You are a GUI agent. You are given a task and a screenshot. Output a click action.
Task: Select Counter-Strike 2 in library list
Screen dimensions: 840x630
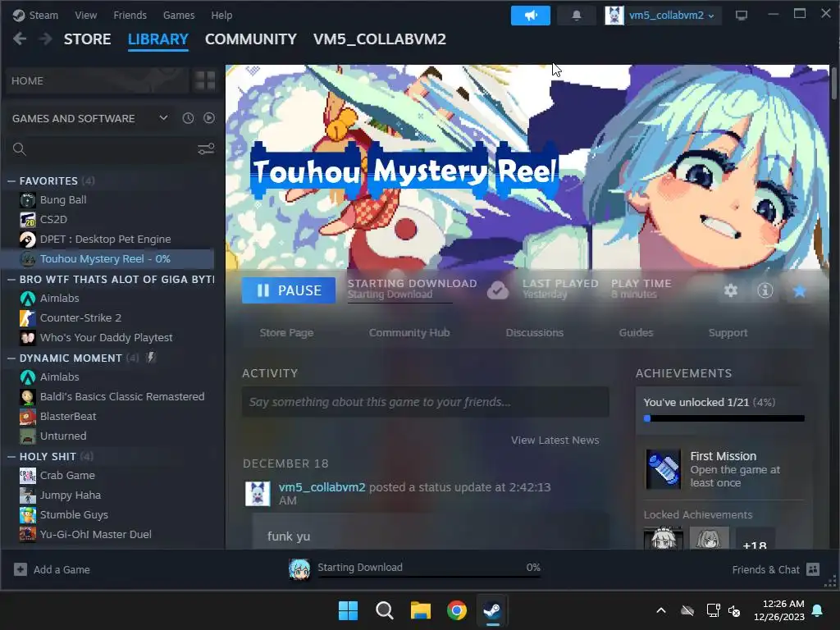click(107, 317)
